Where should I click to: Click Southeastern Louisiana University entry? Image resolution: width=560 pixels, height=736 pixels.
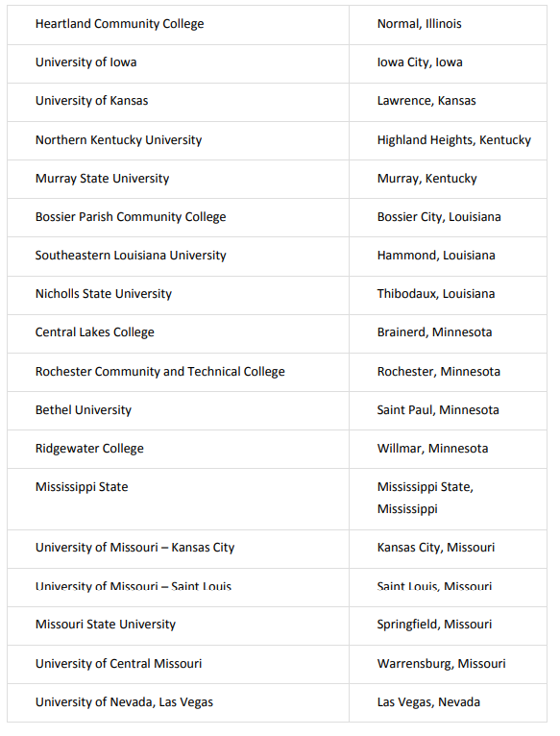(x=131, y=256)
